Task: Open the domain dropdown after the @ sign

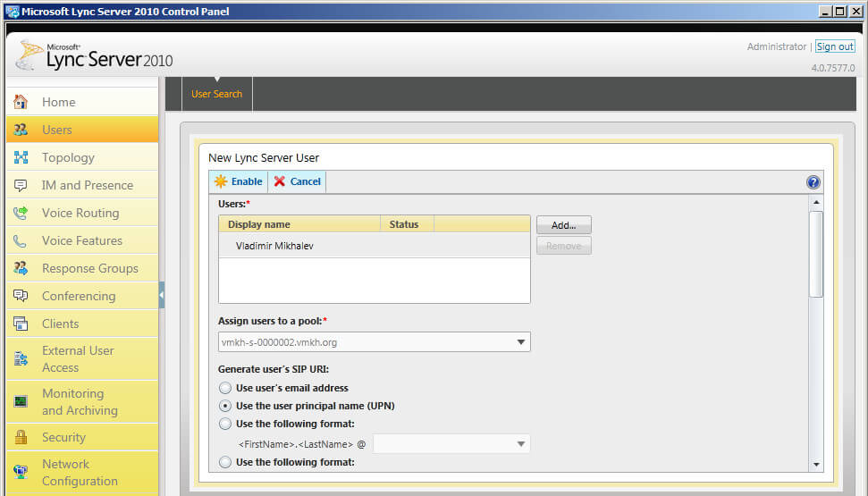Action: coord(451,444)
